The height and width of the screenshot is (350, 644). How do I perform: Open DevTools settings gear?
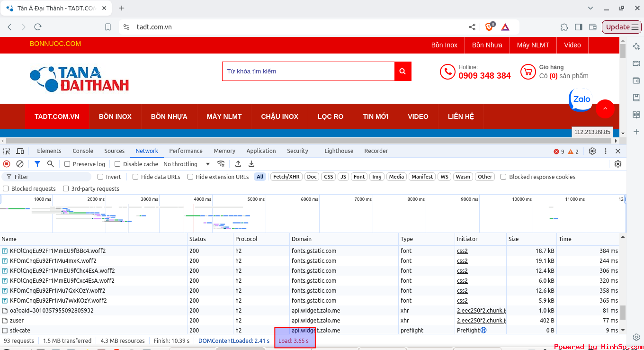[592, 151]
